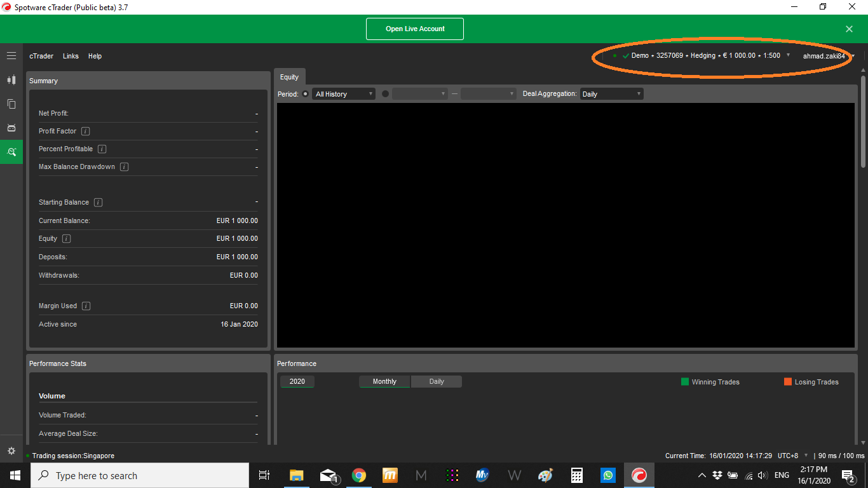
Task: Click the Losing Trades orange legend swatch
Action: [x=788, y=381]
